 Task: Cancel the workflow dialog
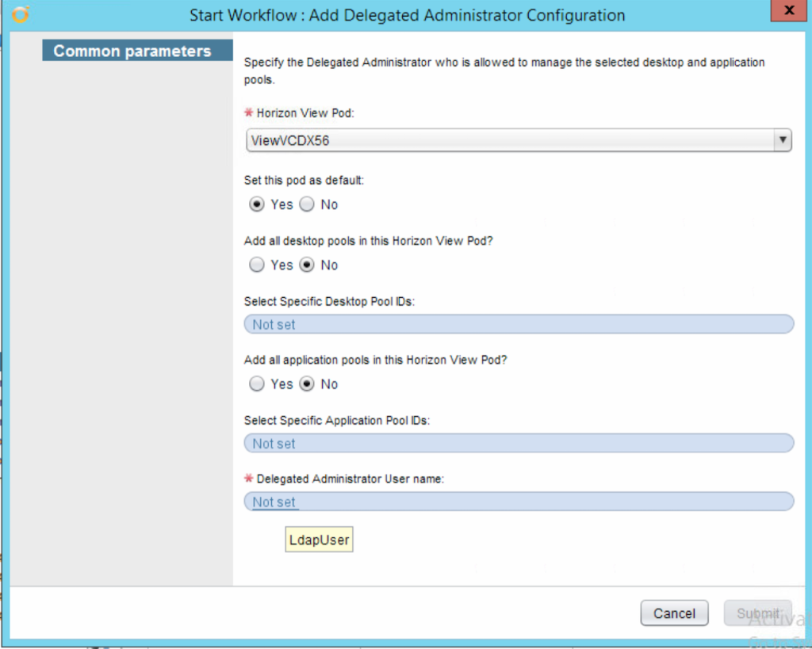[674, 613]
